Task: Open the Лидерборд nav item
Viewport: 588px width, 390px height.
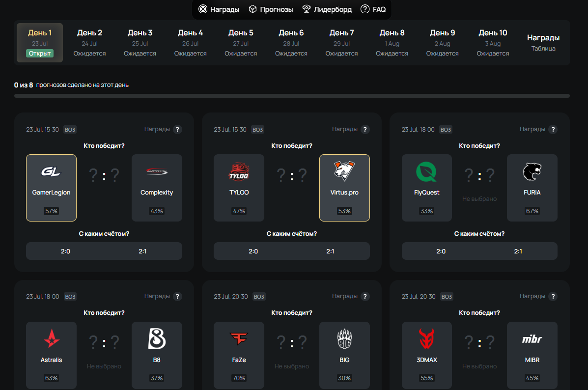Action: click(327, 9)
